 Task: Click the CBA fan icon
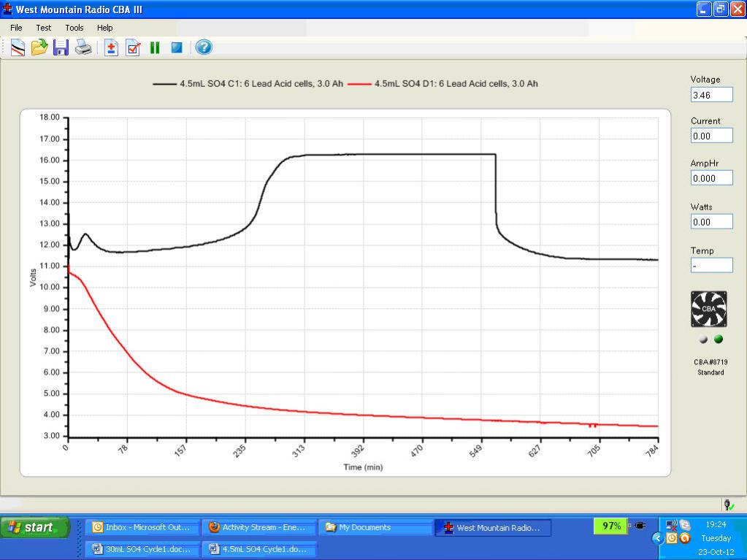point(709,309)
